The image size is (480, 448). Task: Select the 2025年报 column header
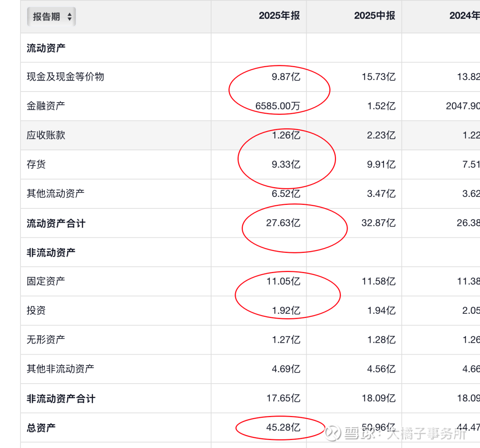point(279,16)
